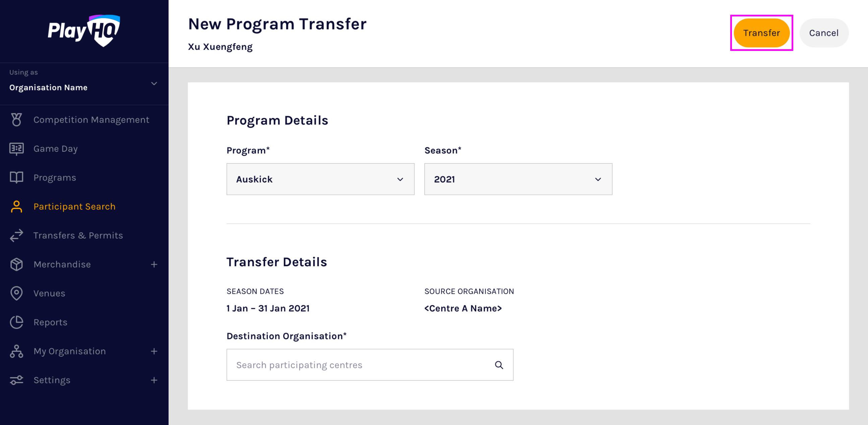Click the PlayHQ logo
This screenshot has width=868, height=425.
click(x=84, y=31)
